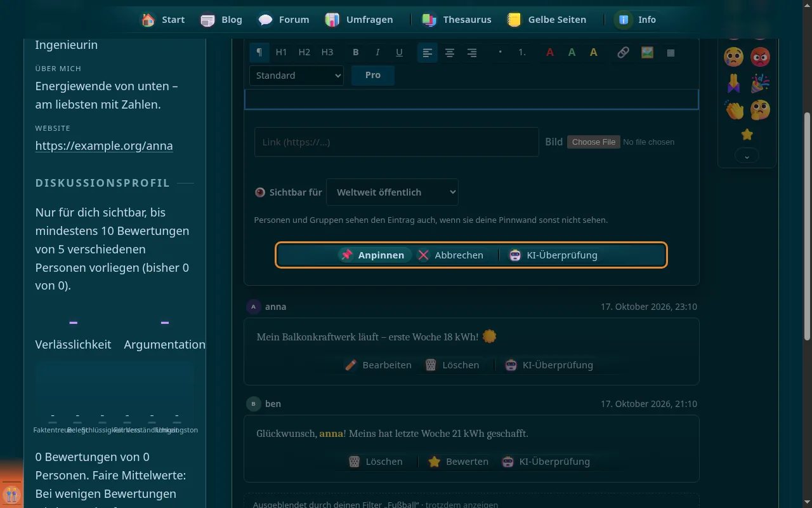
Task: Insert a table via the grid icon
Action: [x=671, y=53]
